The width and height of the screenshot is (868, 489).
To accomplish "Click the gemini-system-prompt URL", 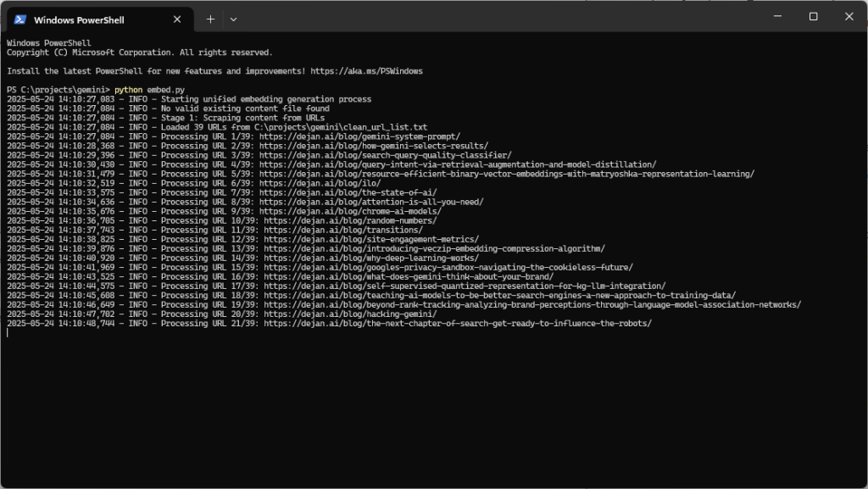I will [x=359, y=136].
